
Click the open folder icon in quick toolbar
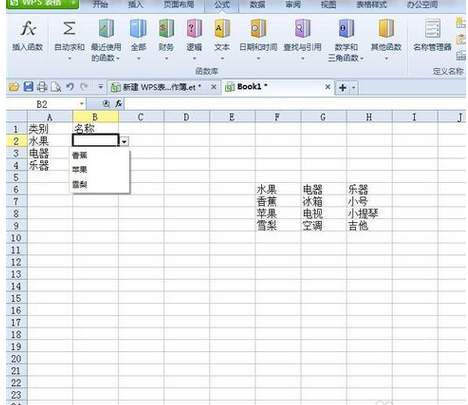coord(14,87)
